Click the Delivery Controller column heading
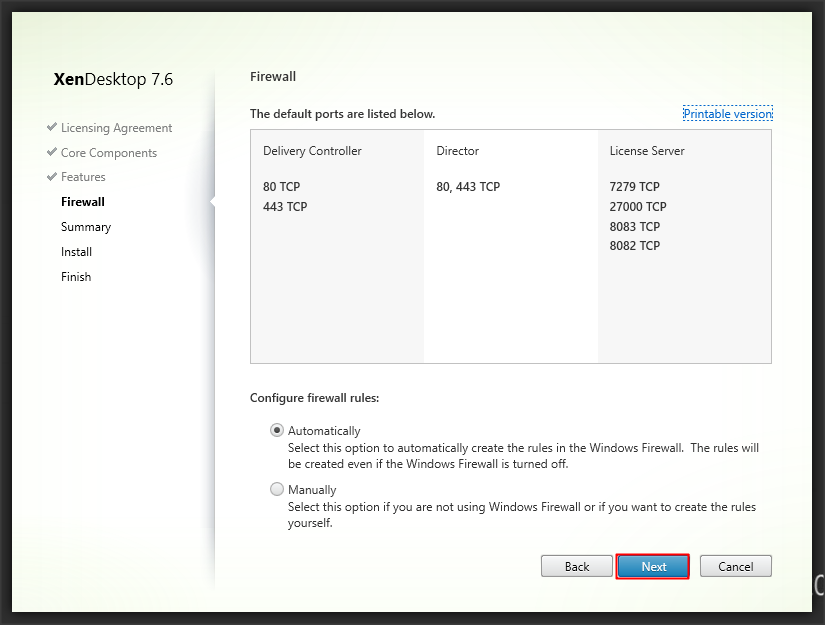Screen dimensions: 825x625 coord(312,151)
